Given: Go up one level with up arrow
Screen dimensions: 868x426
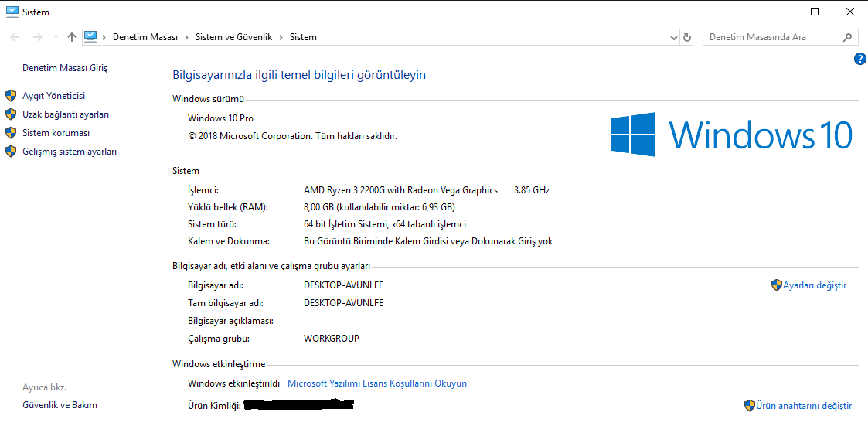Looking at the screenshot, I should click(71, 37).
